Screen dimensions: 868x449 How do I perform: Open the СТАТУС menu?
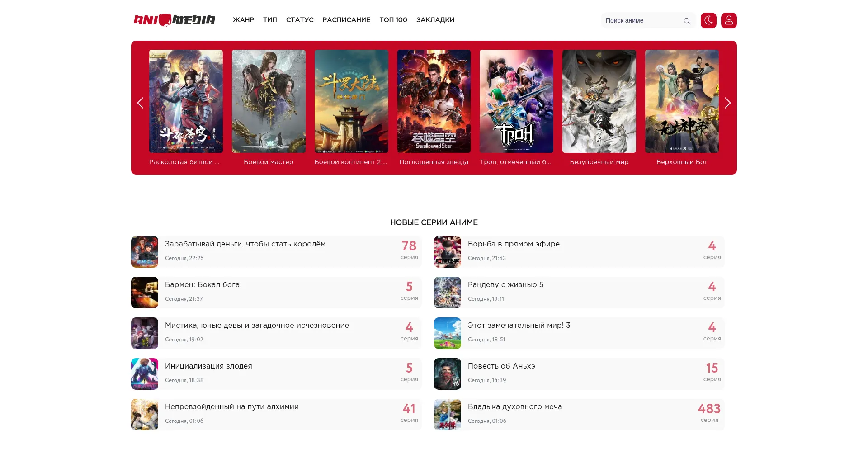[300, 20]
